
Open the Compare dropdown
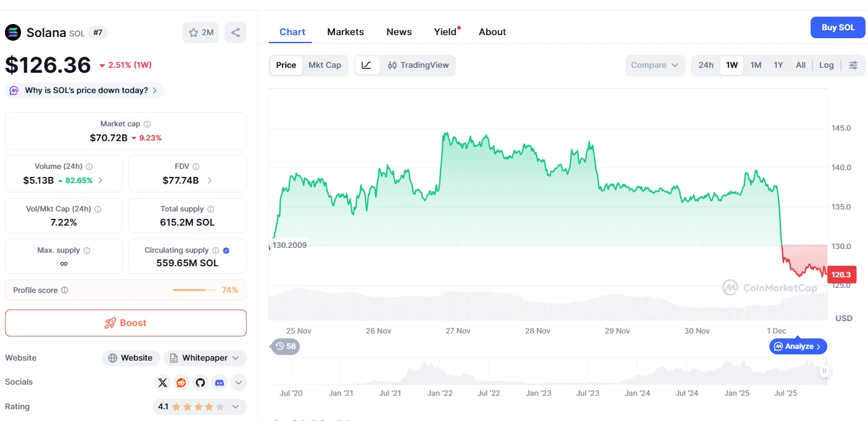[x=654, y=65]
